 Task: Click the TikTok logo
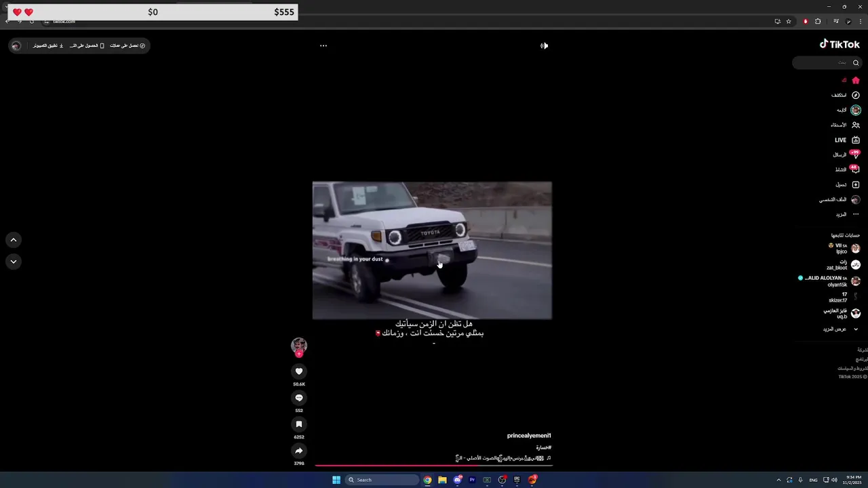pos(840,44)
